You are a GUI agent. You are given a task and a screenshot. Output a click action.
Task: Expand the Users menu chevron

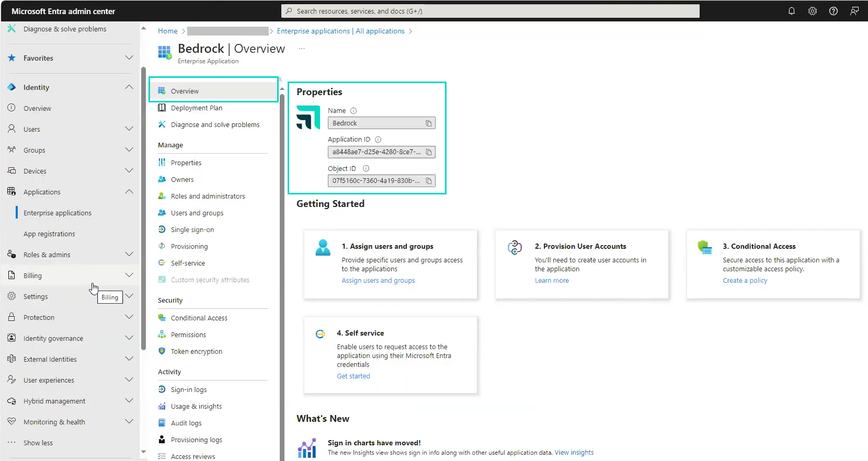click(129, 129)
